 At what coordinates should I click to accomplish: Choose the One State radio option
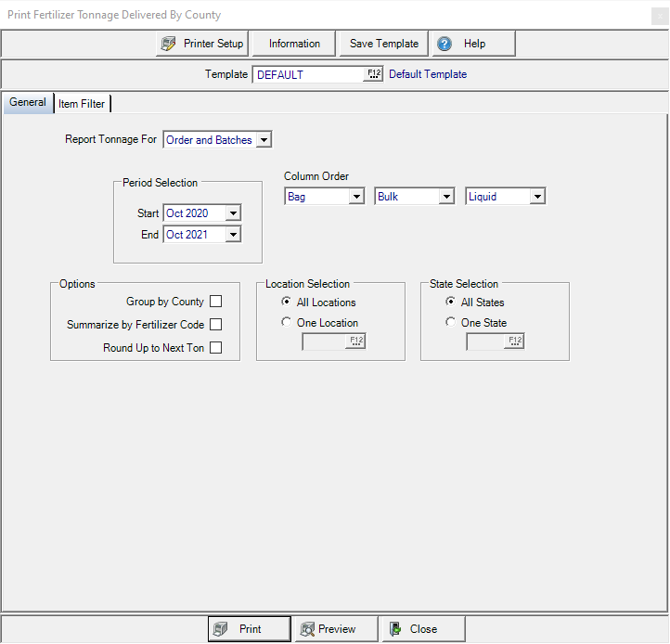tap(451, 323)
